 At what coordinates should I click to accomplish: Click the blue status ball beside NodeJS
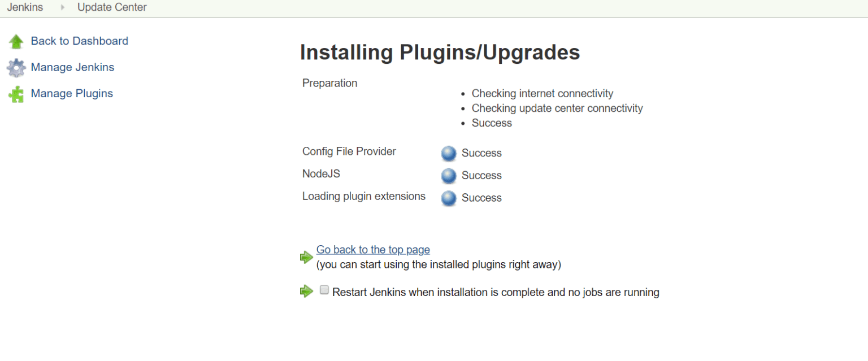click(449, 176)
